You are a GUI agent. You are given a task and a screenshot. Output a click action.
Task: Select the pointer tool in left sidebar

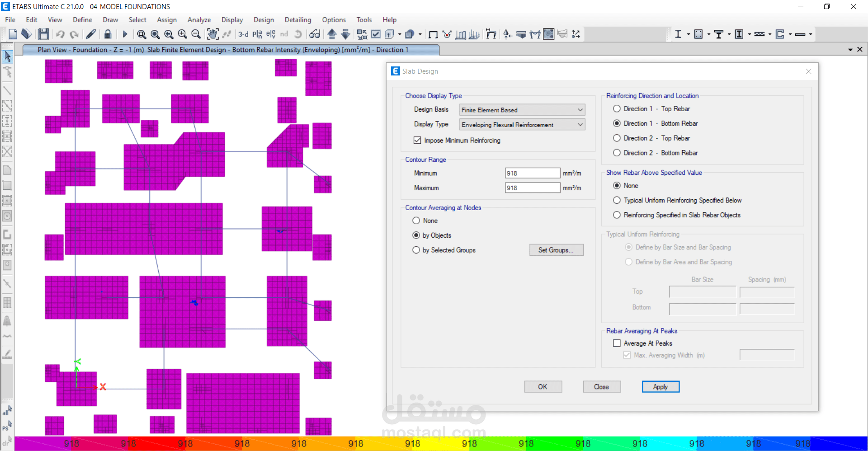point(7,56)
